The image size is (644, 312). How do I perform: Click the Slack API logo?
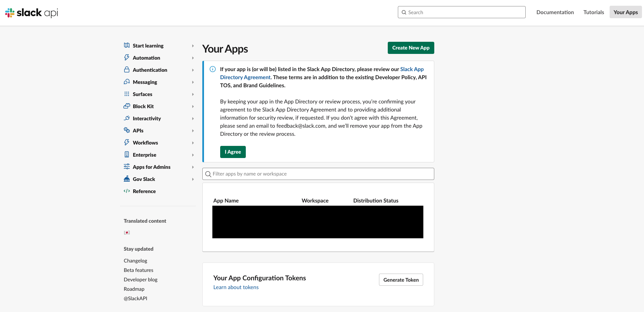[x=31, y=12]
